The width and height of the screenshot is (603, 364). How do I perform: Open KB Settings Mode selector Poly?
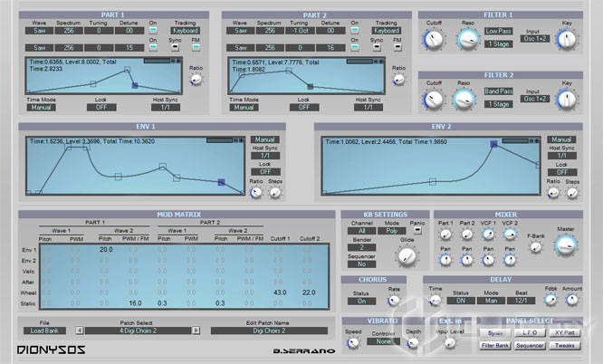tap(391, 231)
